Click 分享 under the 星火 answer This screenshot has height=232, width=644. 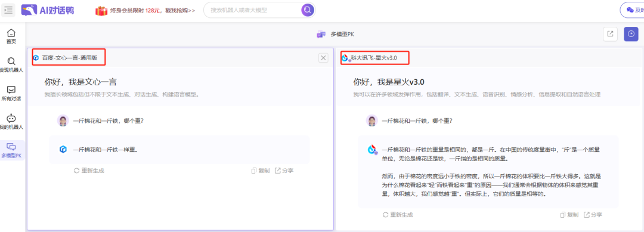(x=593, y=215)
